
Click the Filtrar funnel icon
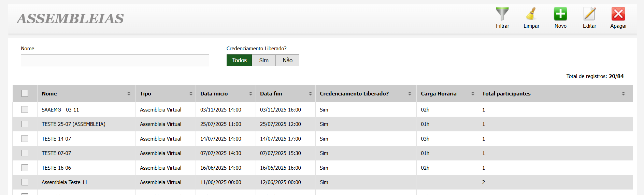[x=502, y=14]
